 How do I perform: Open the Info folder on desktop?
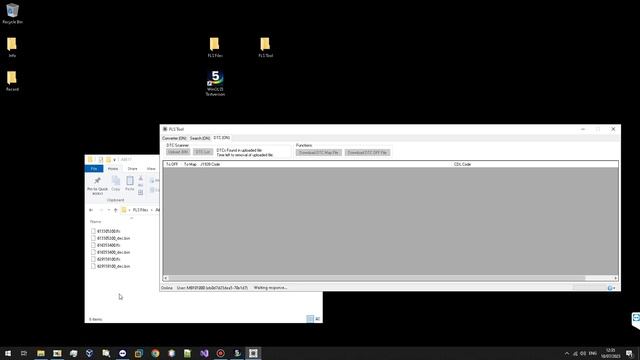[12, 47]
